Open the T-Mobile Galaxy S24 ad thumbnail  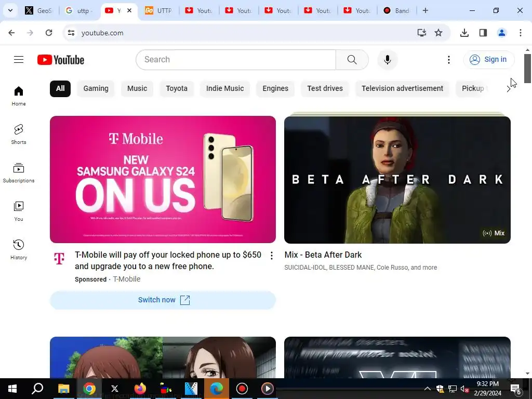coord(163,179)
